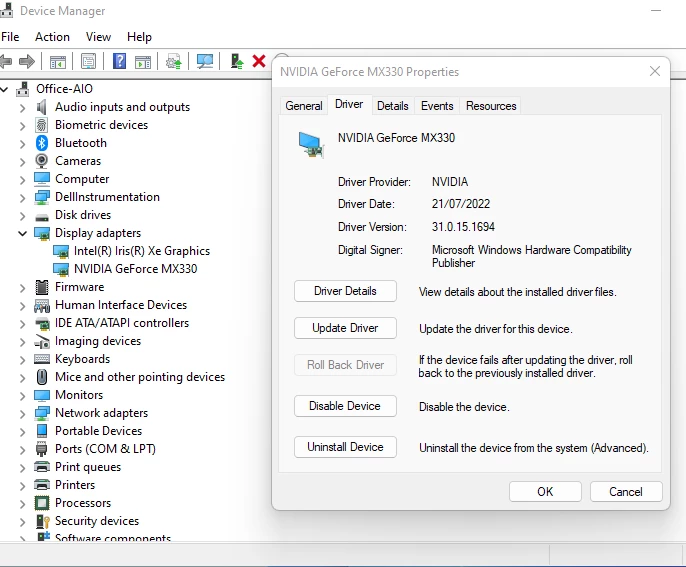Image resolution: width=686 pixels, height=567 pixels.
Task: Open the View menu
Action: pos(98,37)
